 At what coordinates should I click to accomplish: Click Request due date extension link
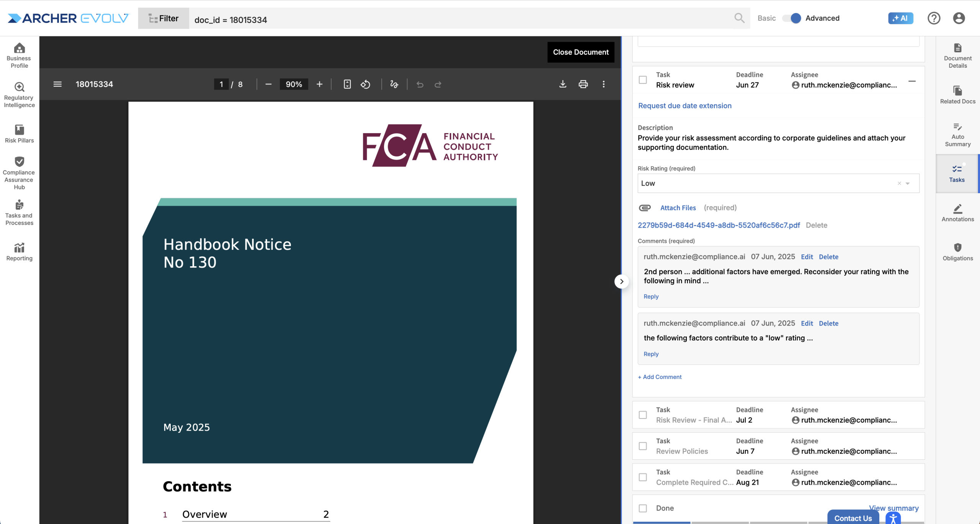[684, 106]
